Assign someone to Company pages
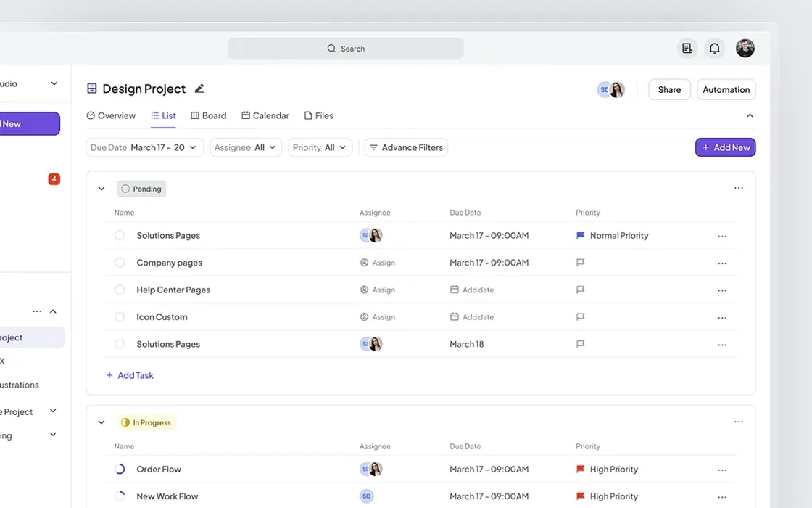812x508 pixels. point(378,263)
